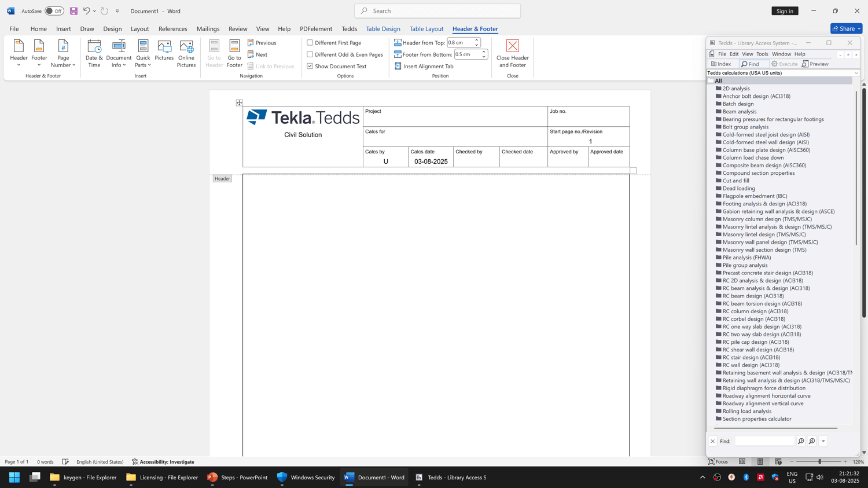Insert Date & Time into header
The width and height of the screenshot is (868, 488).
94,54
